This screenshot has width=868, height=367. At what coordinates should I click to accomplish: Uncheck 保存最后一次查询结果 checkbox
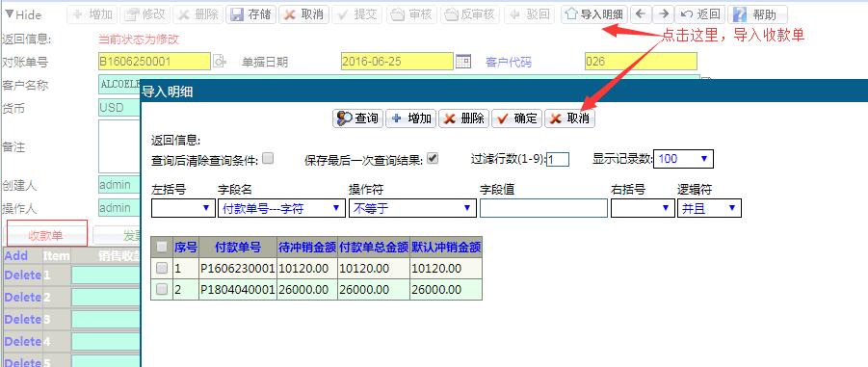point(433,159)
